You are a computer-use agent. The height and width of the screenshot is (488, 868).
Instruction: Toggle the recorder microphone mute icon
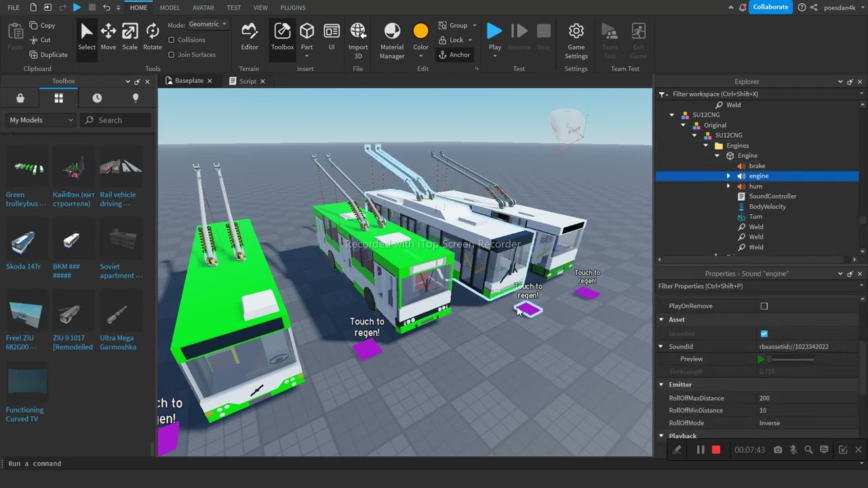coord(793,450)
